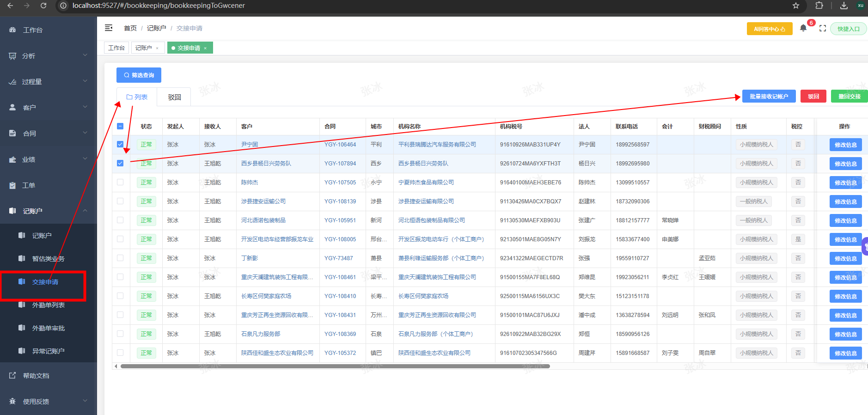Click the red 驳回 button
The image size is (868, 415).
813,96
